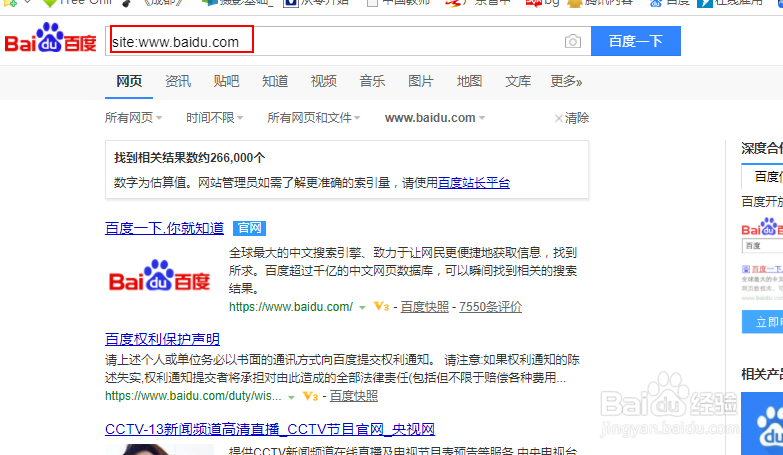Open the www.baidu.com site filter dropdown
Image resolution: width=783 pixels, height=455 pixels.
[435, 118]
